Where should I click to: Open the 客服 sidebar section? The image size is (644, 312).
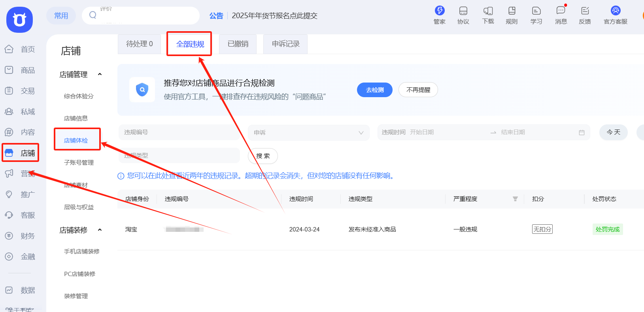[x=20, y=215]
